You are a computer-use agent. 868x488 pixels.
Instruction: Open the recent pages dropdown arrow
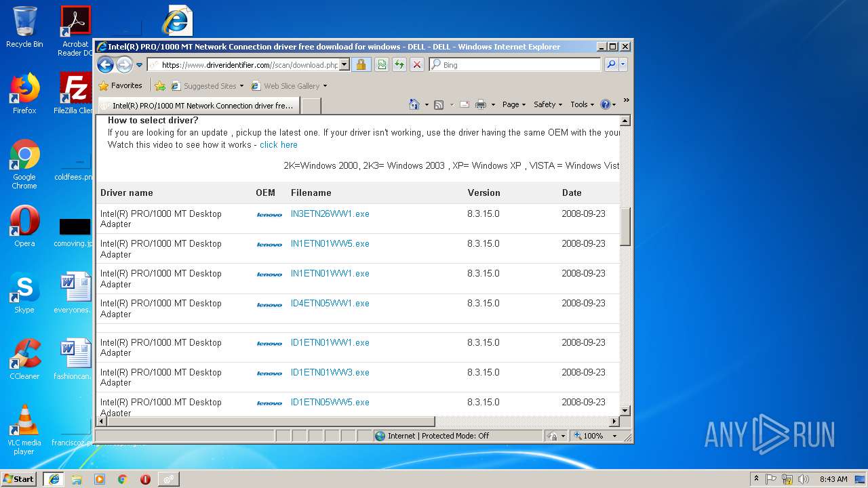tap(139, 65)
